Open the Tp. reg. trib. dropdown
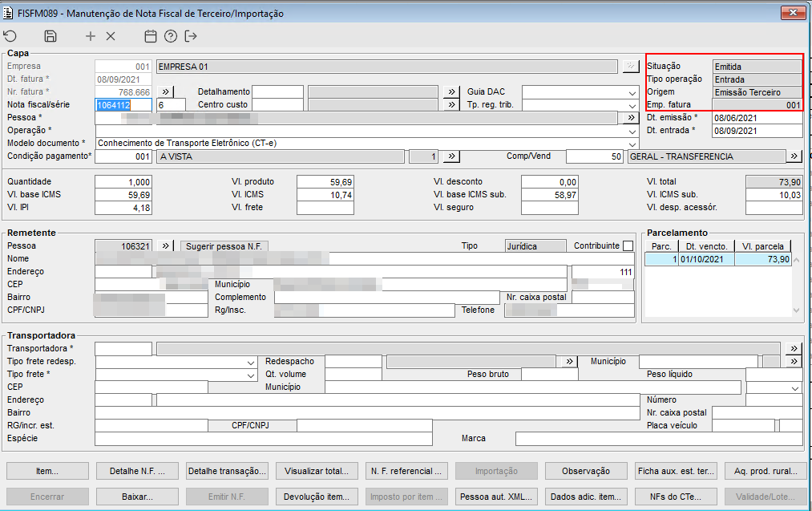The width and height of the screenshot is (812, 511). coord(632,105)
